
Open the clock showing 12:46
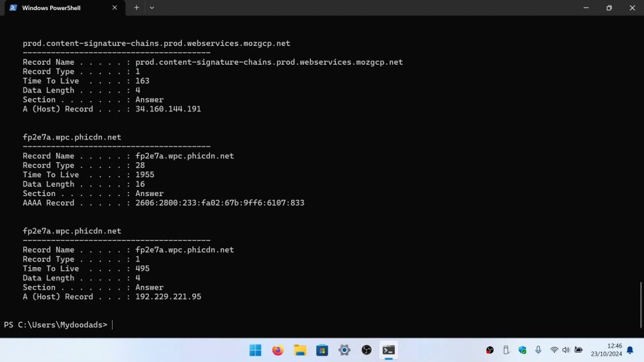pos(607,350)
